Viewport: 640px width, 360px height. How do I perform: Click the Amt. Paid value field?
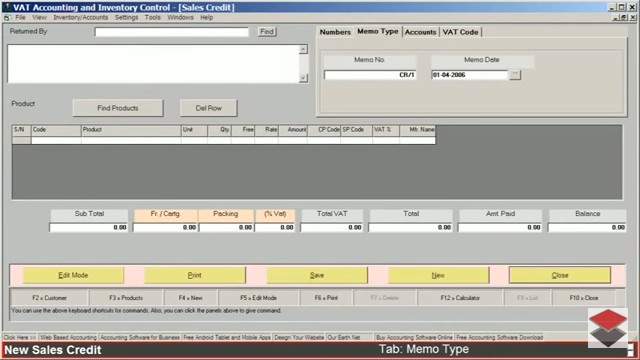500,227
